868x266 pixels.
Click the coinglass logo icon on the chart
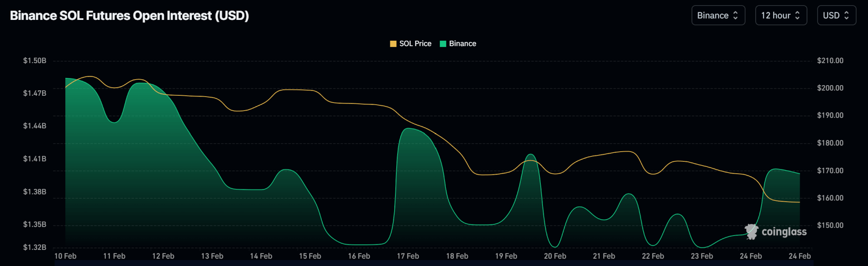751,232
